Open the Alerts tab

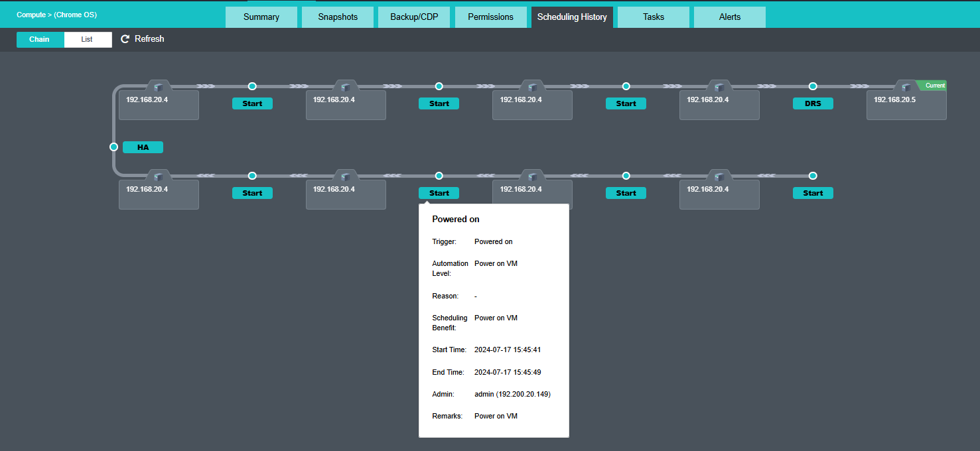729,17
